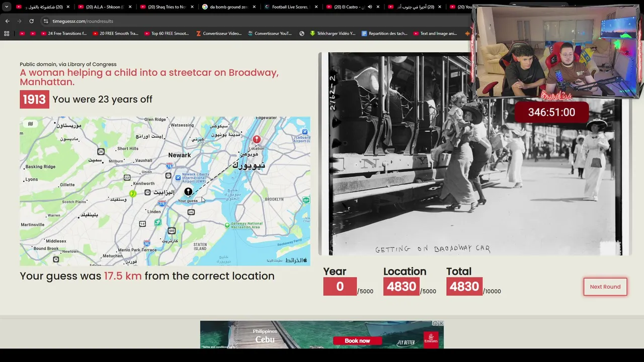Viewport: 644px width, 362px height.
Task: Toggle the map view mode icon
Action: pos(30,124)
